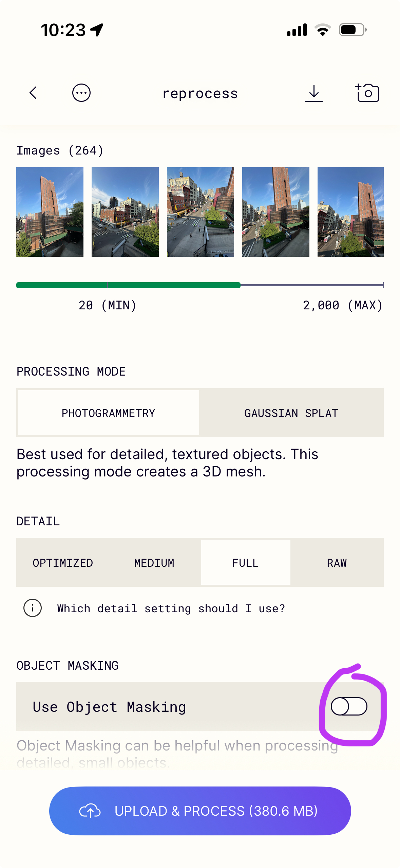The width and height of the screenshot is (400, 868).
Task: Select Full detail level
Action: point(245,563)
